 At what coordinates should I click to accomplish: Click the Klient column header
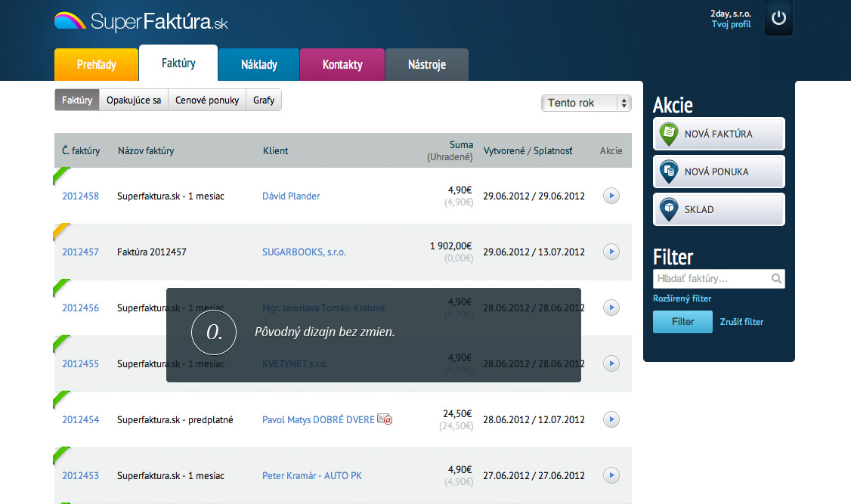coord(276,151)
